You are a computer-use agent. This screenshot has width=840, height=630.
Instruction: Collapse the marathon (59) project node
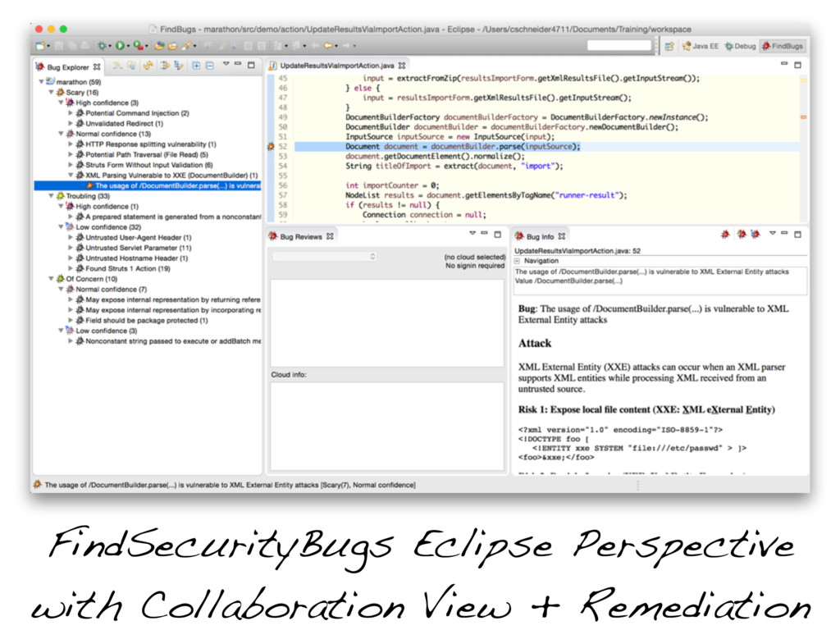(x=41, y=82)
